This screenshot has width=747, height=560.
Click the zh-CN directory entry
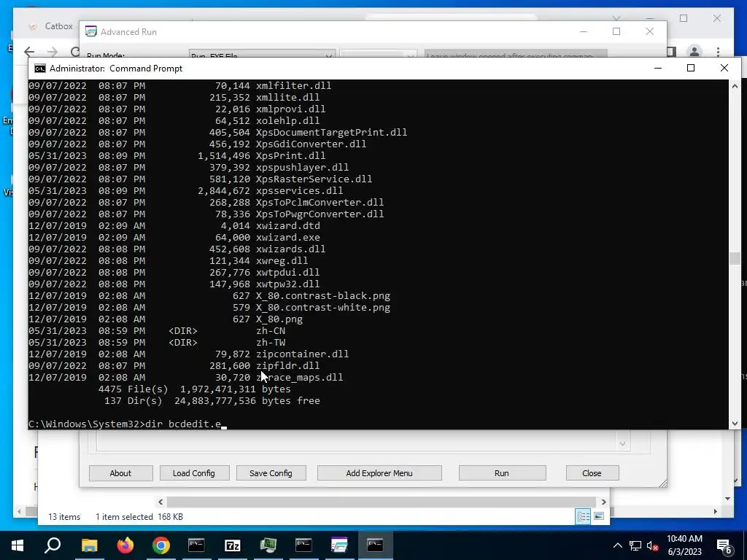coord(271,330)
